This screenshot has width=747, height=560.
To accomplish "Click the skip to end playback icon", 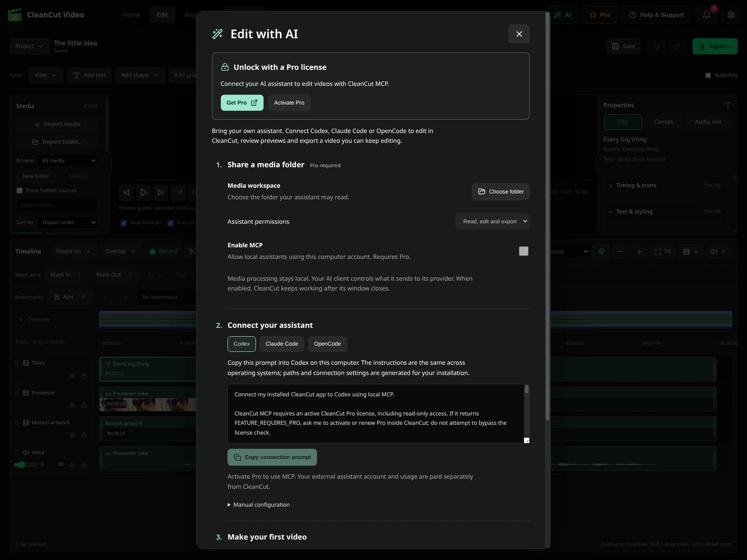I will (161, 192).
